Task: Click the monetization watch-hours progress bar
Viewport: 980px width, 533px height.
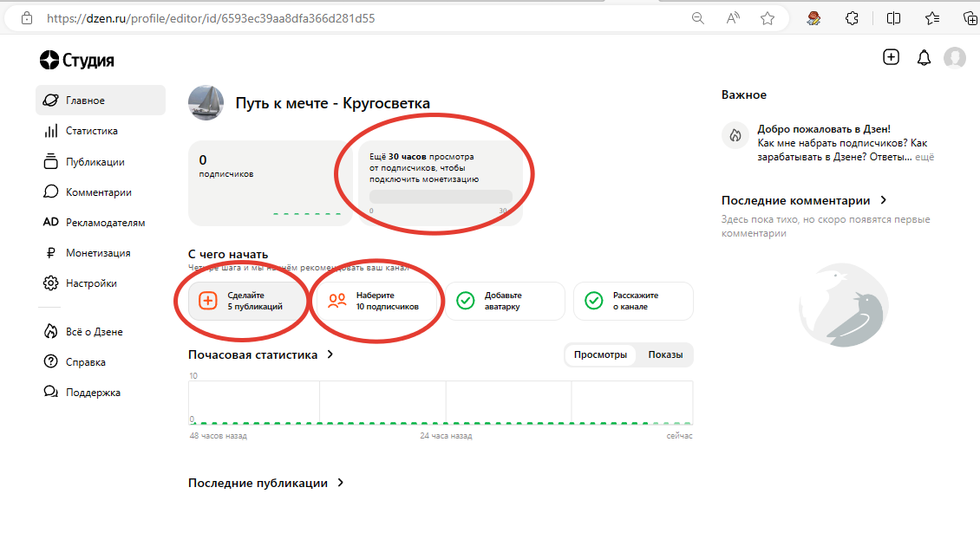Action: pos(441,197)
